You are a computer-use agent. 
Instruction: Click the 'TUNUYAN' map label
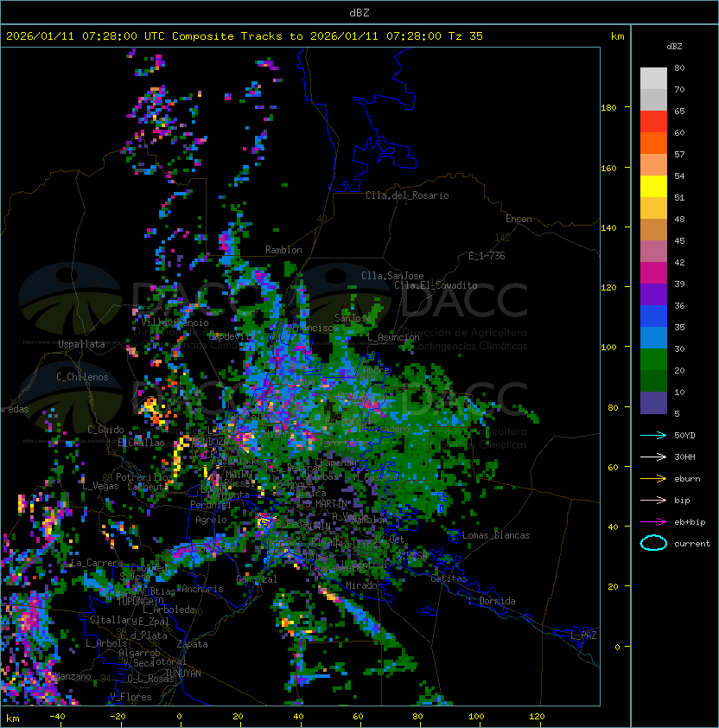click(x=183, y=674)
